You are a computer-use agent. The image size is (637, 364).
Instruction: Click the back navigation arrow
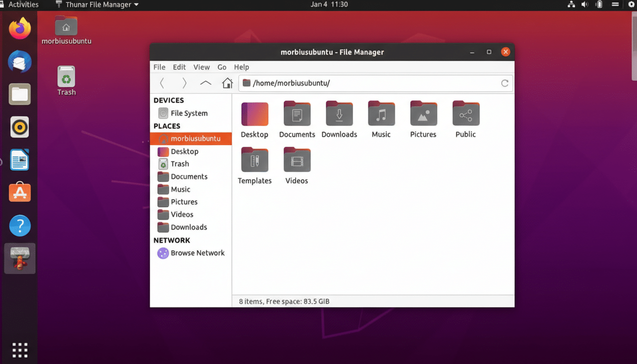pos(162,82)
